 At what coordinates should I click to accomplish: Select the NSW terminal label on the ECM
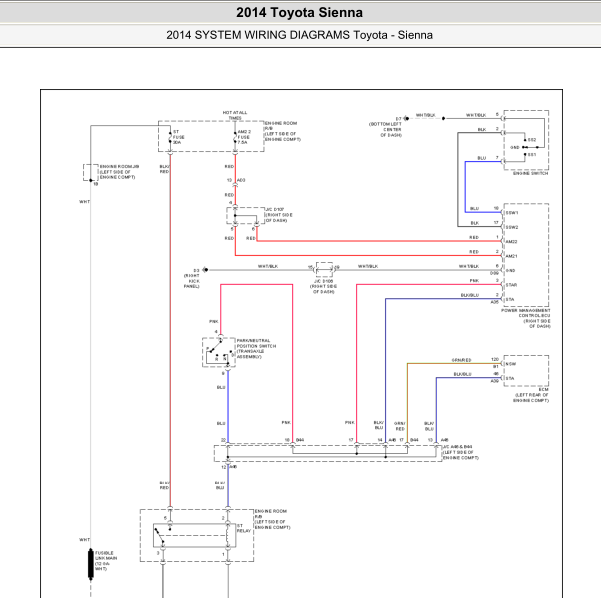tap(511, 364)
